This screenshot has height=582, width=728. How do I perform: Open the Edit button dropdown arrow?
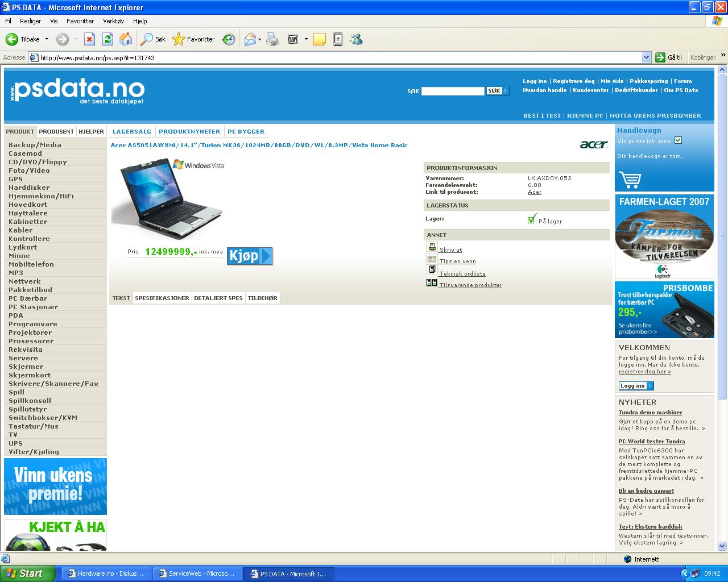tap(306, 39)
